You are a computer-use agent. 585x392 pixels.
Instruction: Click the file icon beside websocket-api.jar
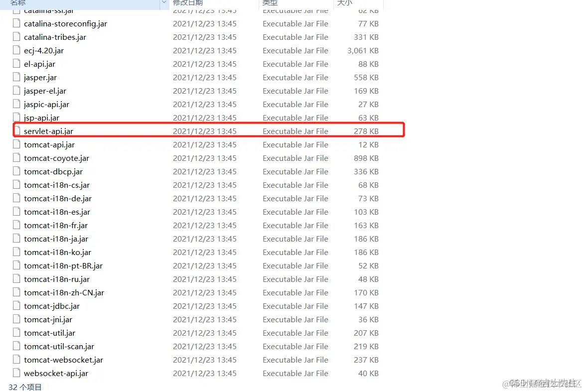click(x=16, y=373)
